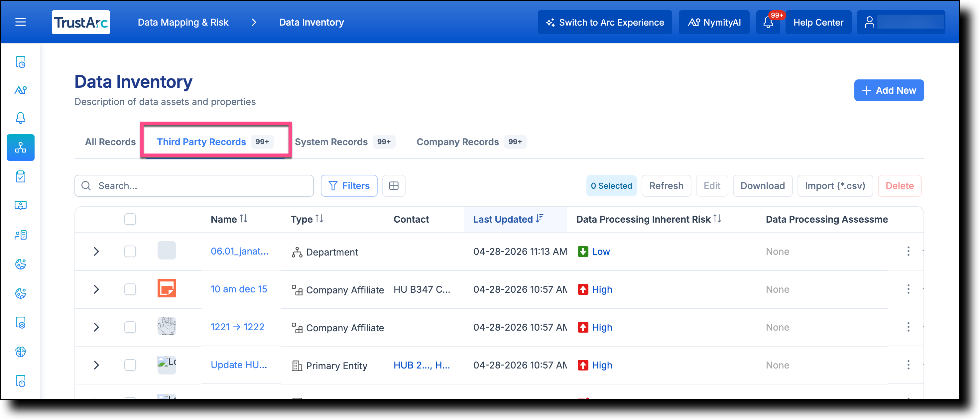
Task: Toggle the select-all header checkbox
Action: 130,219
